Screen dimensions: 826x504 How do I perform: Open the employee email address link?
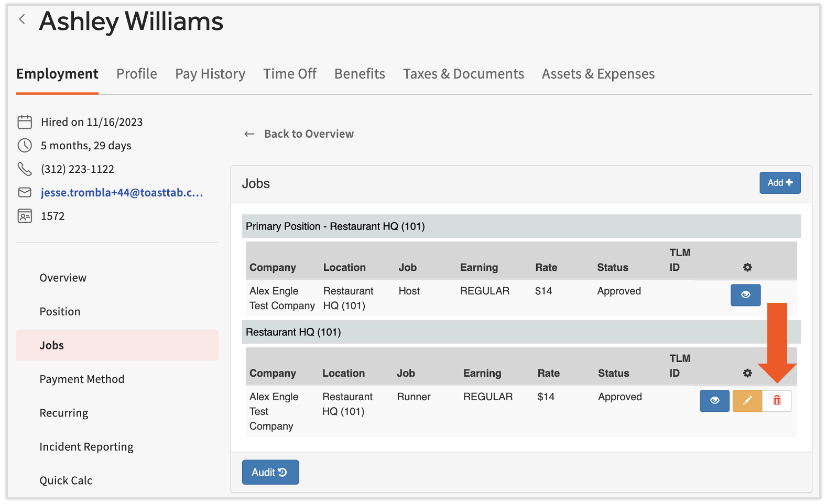coord(122,193)
